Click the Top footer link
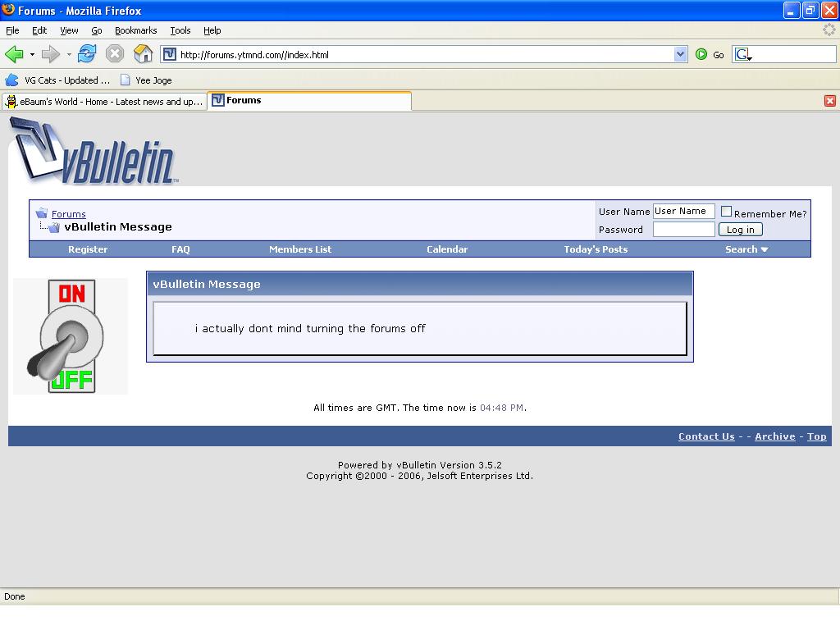The height and width of the screenshot is (630, 840). coord(816,436)
